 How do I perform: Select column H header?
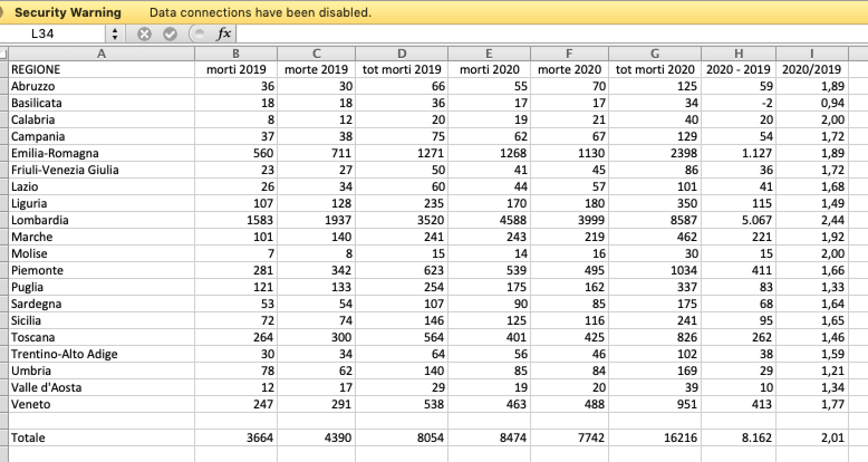coord(739,54)
